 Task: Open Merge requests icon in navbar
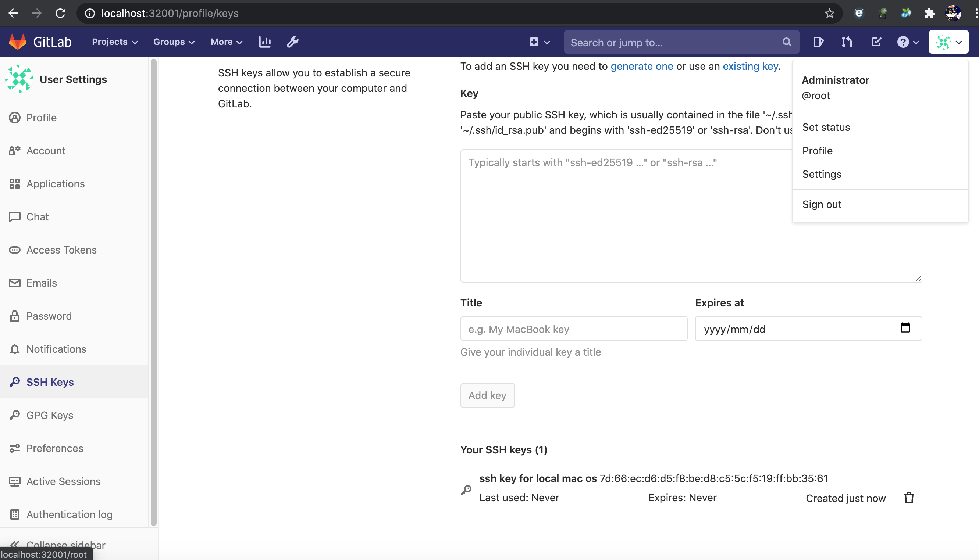847,42
